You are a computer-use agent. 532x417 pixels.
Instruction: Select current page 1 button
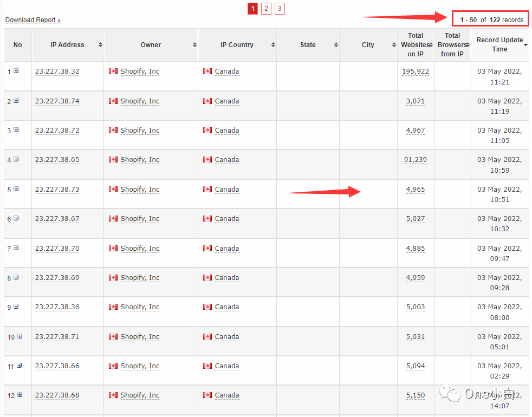(253, 9)
